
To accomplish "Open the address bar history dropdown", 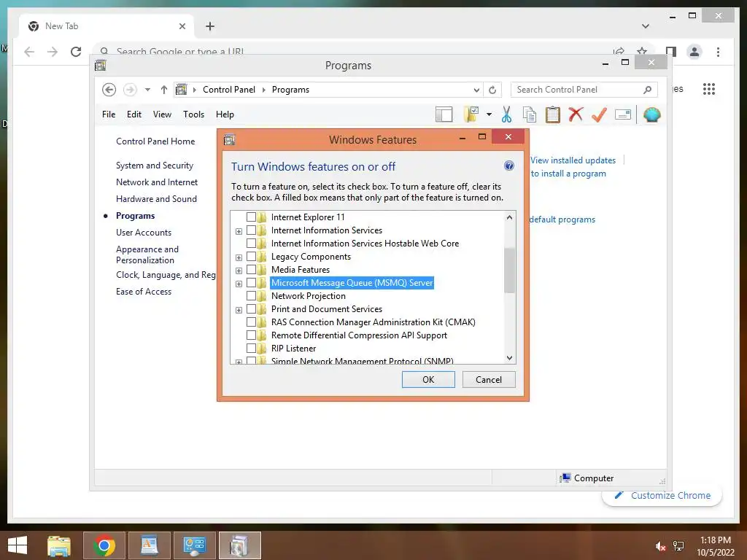I will [476, 90].
